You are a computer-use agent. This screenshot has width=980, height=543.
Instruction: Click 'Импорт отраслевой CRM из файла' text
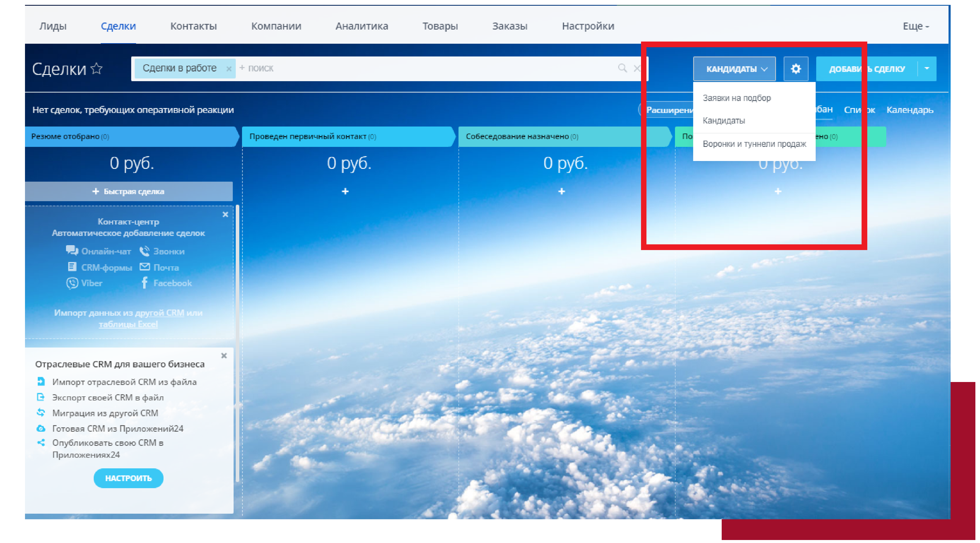(x=124, y=382)
